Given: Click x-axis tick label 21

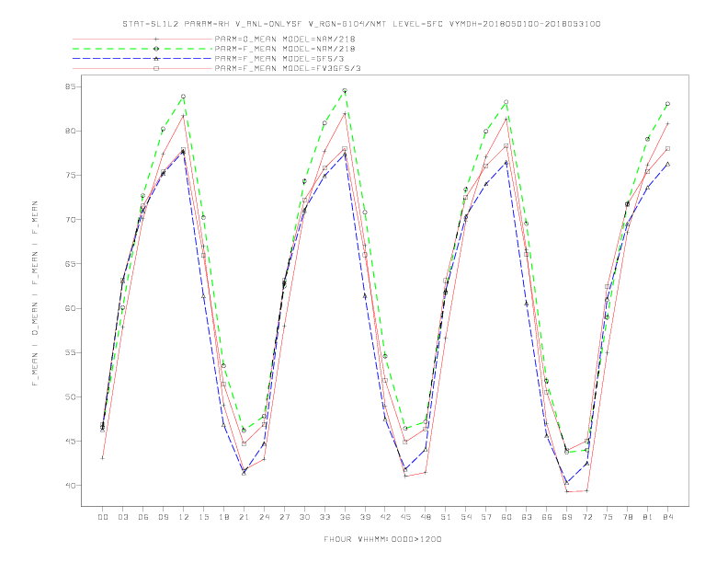Looking at the screenshot, I should coord(244,517).
